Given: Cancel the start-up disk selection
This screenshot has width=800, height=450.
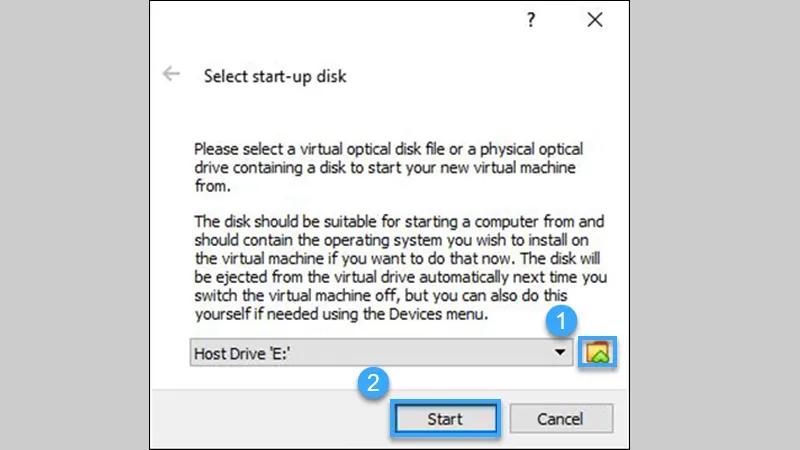Looking at the screenshot, I should 561,419.
